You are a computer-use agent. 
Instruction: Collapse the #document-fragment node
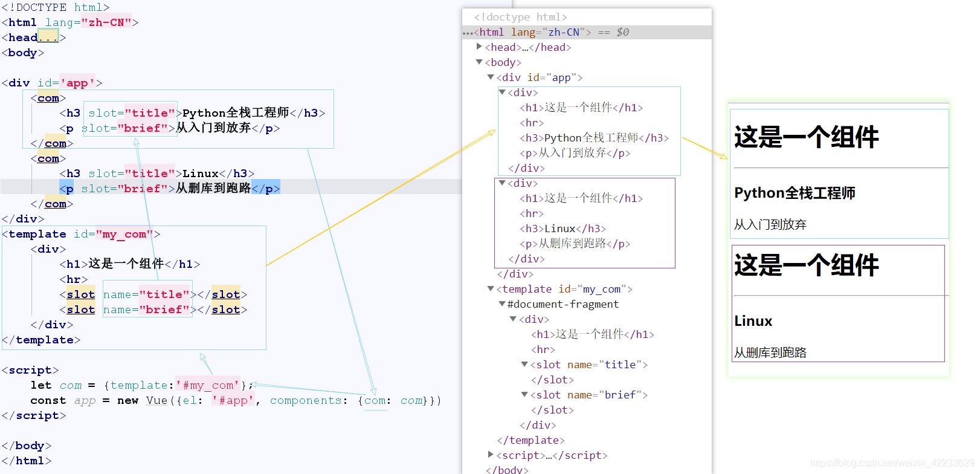click(502, 304)
